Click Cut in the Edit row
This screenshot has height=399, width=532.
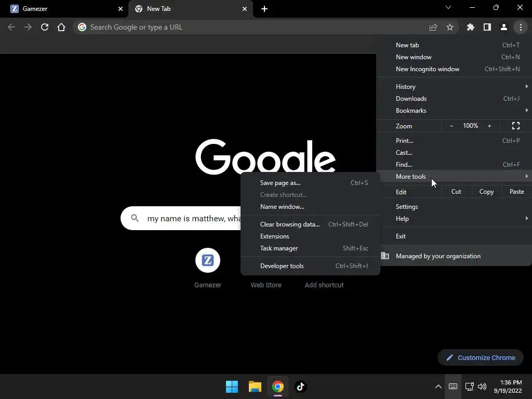[456, 192]
